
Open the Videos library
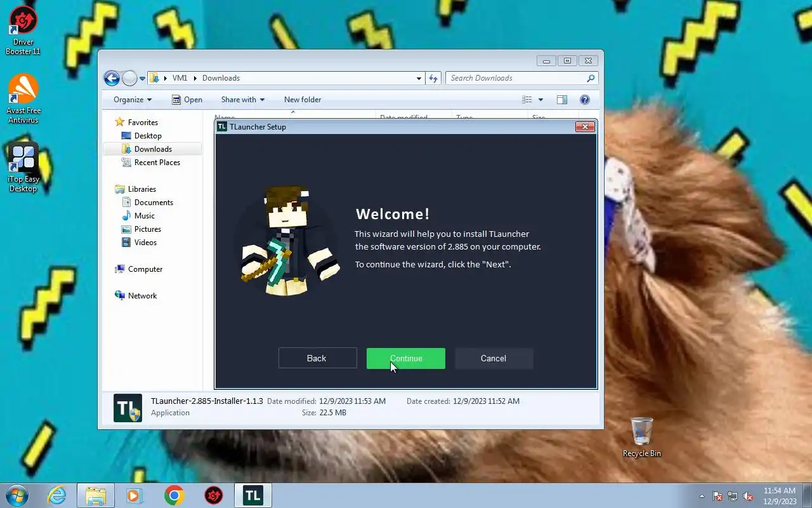tap(145, 243)
